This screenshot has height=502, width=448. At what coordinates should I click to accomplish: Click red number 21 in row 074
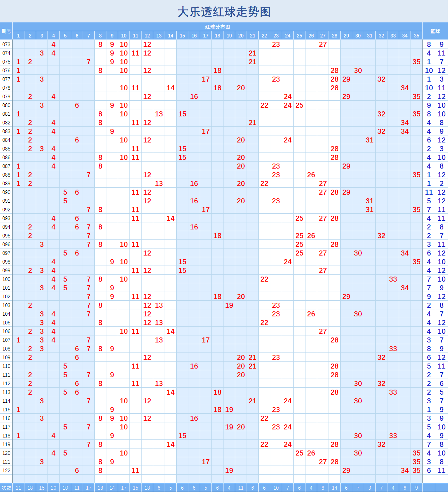(x=253, y=53)
